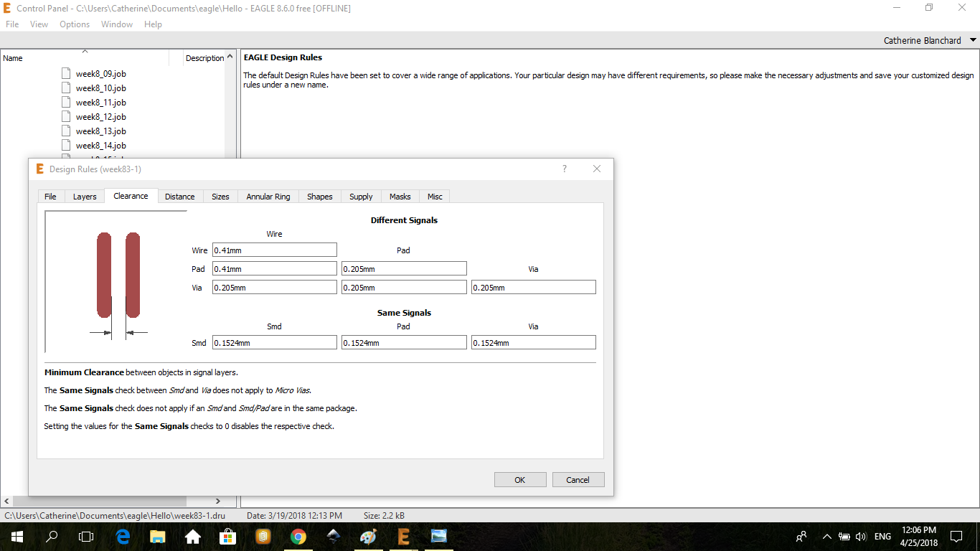The image size is (980, 551).
Task: Open the File menu
Action: pos(12,24)
